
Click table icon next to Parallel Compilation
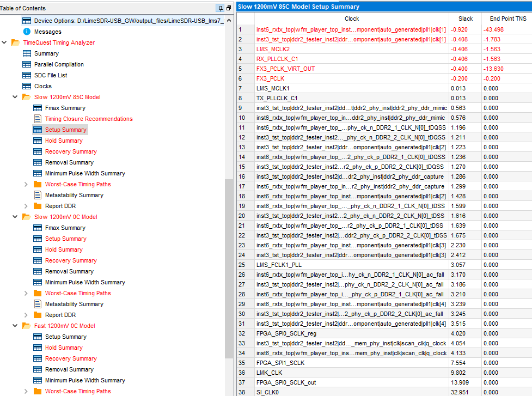(27, 64)
